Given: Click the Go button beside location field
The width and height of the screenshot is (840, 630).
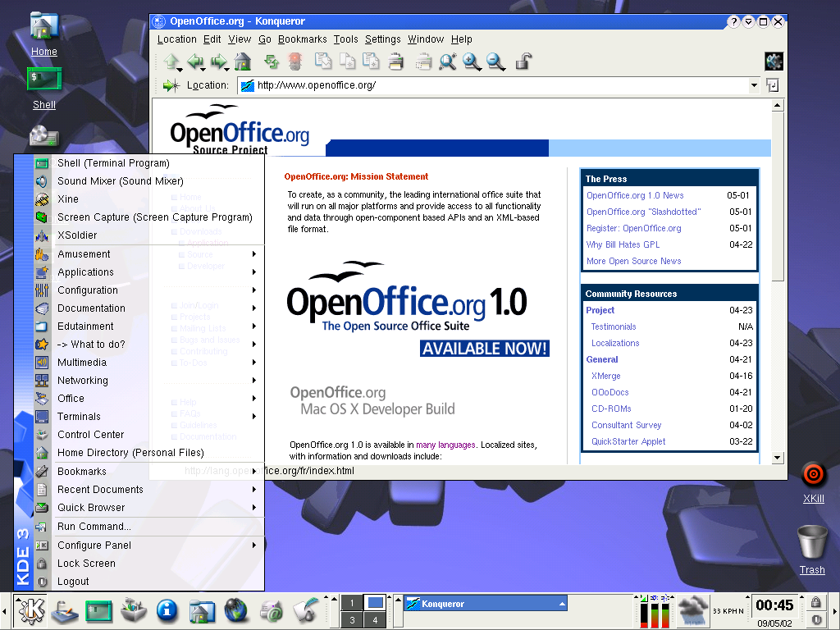Looking at the screenshot, I should click(x=773, y=85).
